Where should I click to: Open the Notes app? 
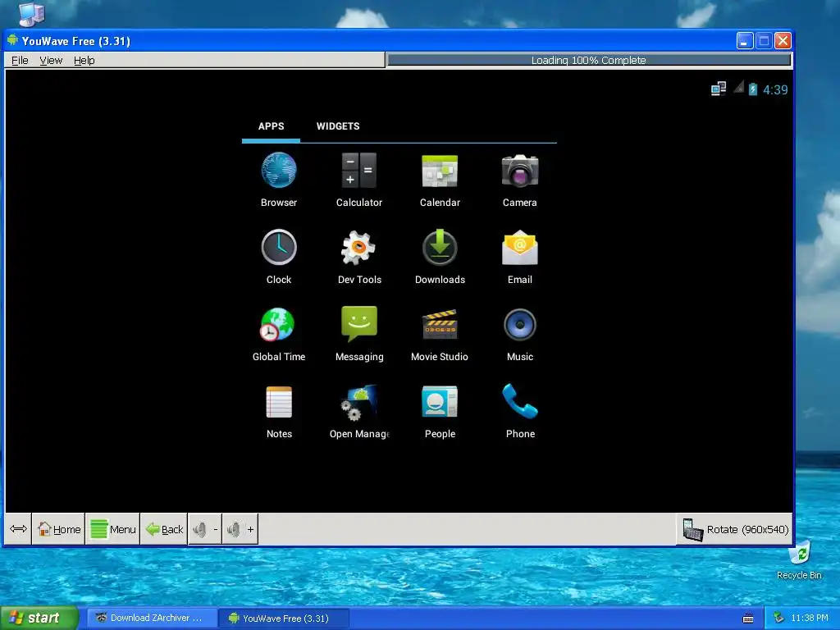tap(279, 411)
